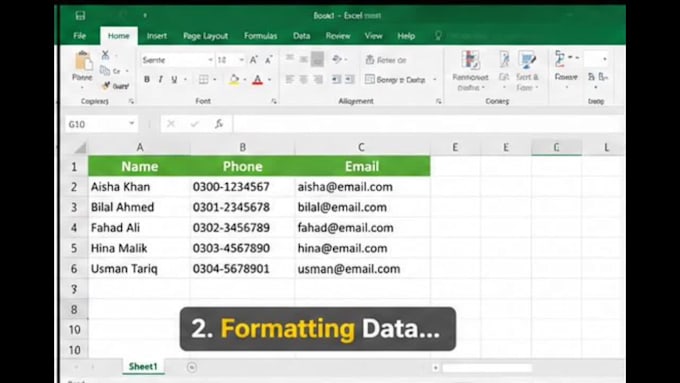680x383 pixels.
Task: Click the Sort & Filter icon
Action: click(527, 60)
